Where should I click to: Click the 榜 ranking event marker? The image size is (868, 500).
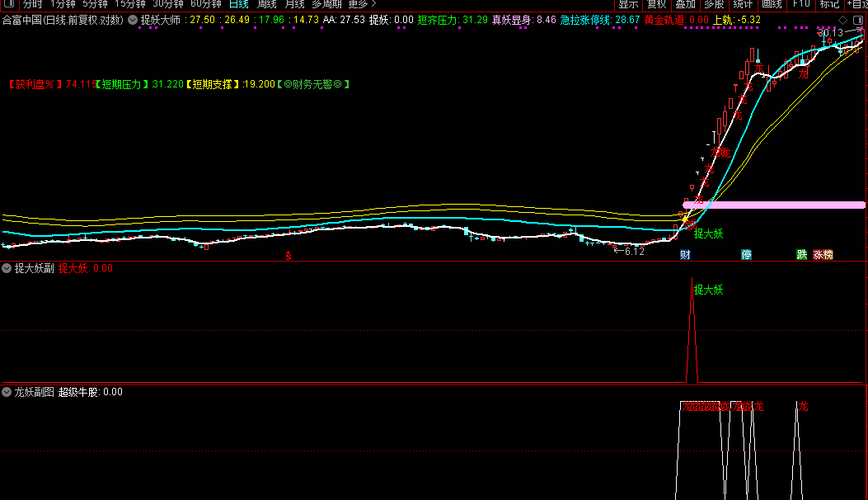click(x=828, y=254)
